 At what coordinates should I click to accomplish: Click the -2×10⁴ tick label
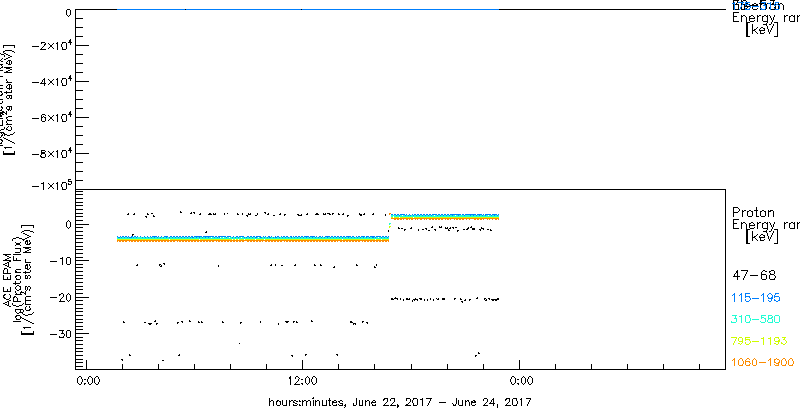pos(51,46)
